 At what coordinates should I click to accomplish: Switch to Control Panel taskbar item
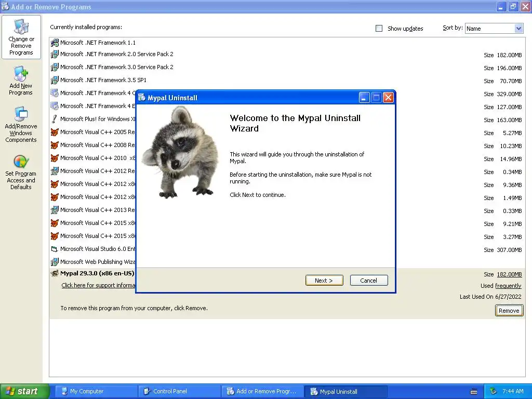tap(179, 391)
